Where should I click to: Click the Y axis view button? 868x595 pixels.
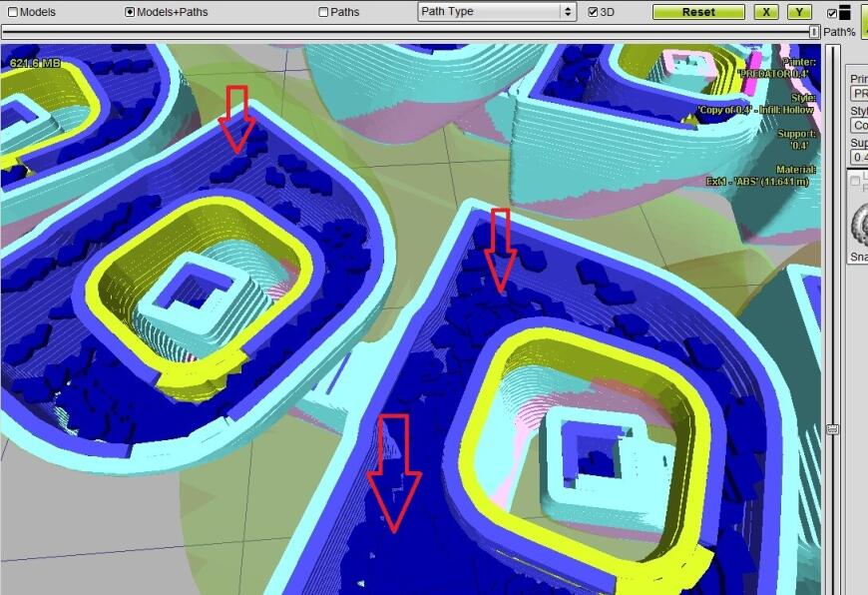pos(799,12)
